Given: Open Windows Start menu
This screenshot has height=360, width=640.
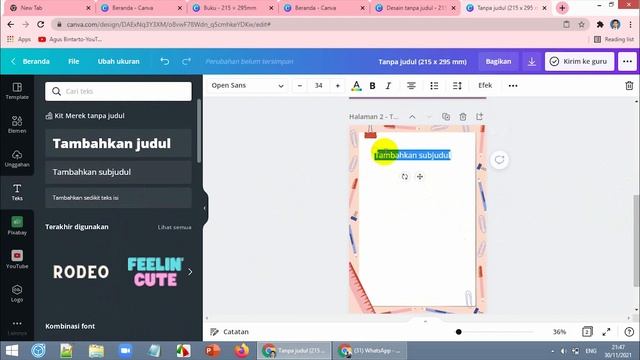Looking at the screenshot, I should coord(12,351).
